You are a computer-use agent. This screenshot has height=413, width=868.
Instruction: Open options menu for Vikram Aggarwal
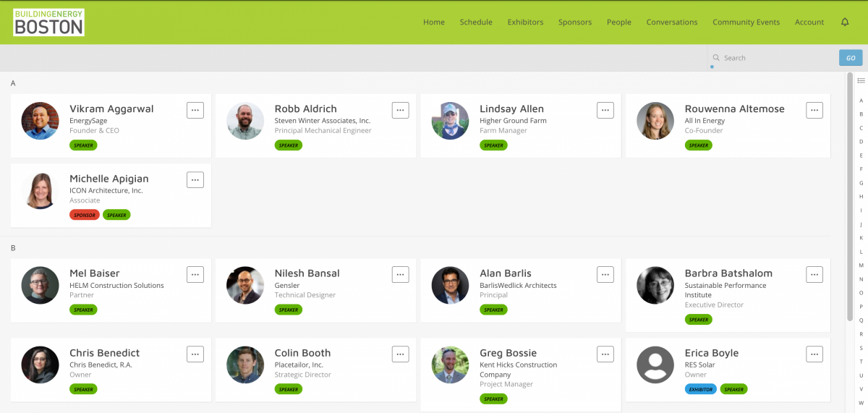coord(195,110)
